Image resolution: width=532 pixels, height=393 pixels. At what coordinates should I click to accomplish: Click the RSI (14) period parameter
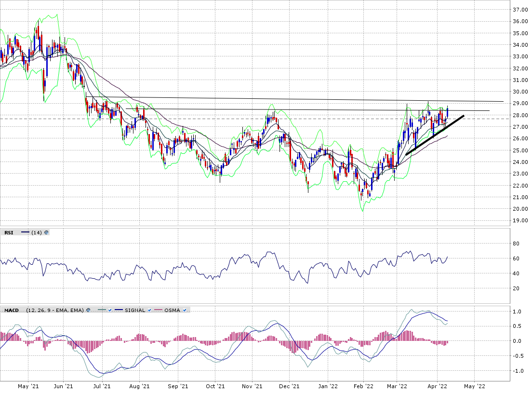(x=37, y=232)
